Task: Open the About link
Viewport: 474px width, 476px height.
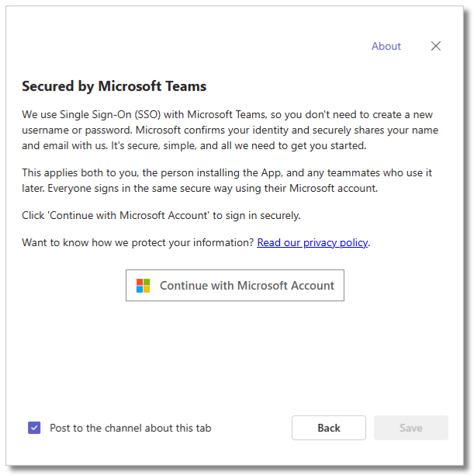Action: [386, 46]
